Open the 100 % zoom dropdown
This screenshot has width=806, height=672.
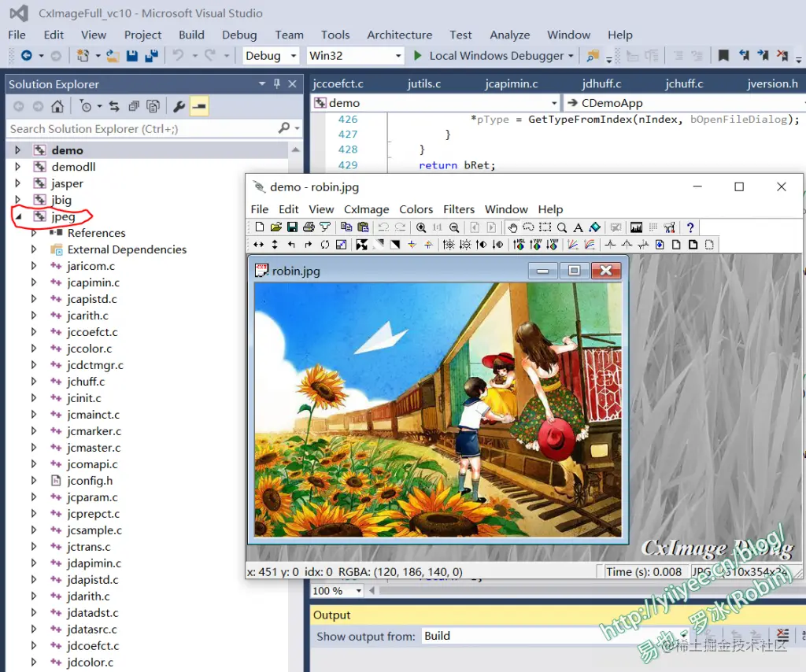pyautogui.click(x=337, y=591)
